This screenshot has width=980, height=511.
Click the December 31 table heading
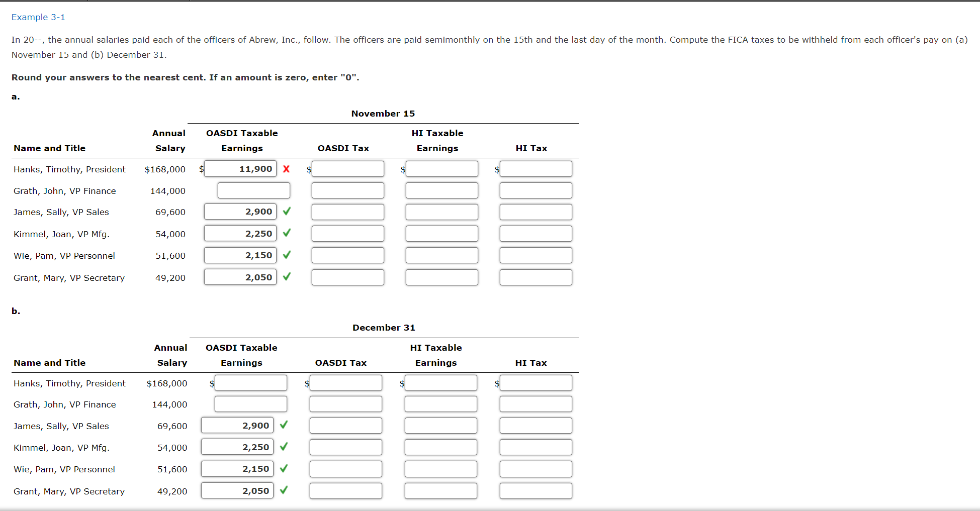[384, 328]
